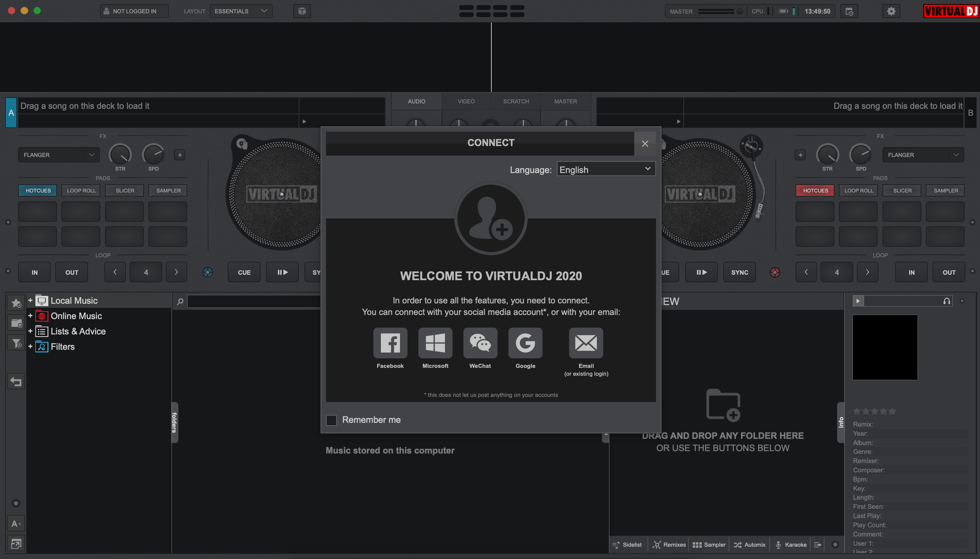Select left deck Slicer pad mode
The image size is (980, 559).
point(125,190)
